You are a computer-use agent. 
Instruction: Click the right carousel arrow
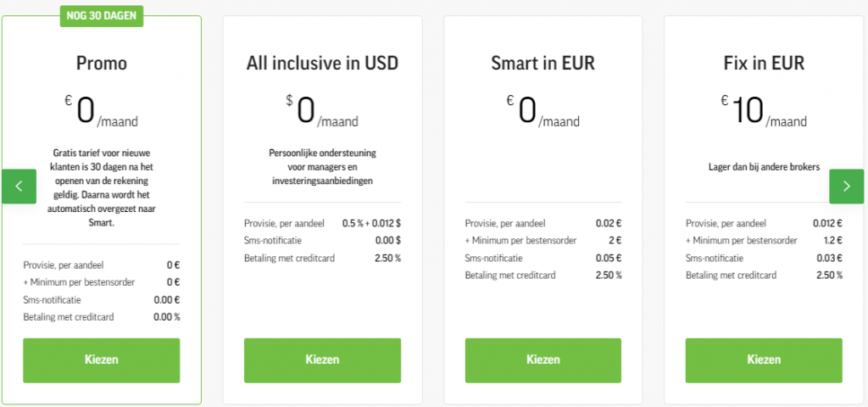846,187
